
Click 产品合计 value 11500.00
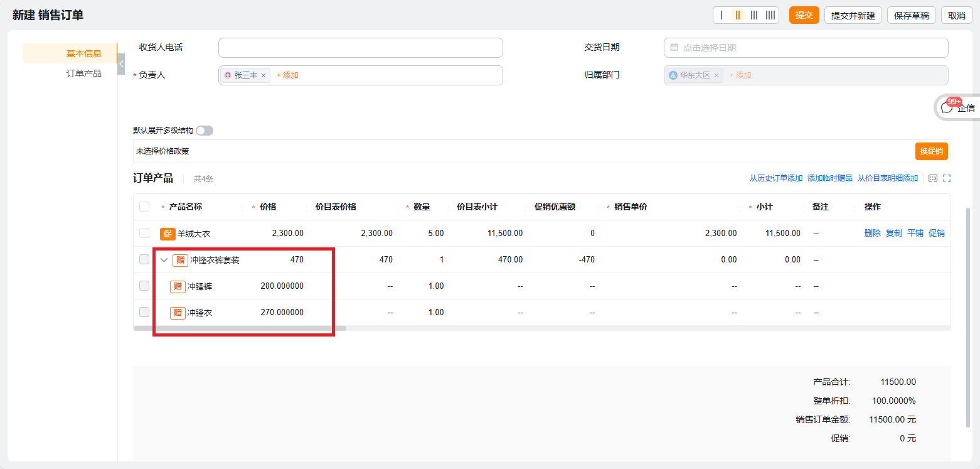coord(898,382)
